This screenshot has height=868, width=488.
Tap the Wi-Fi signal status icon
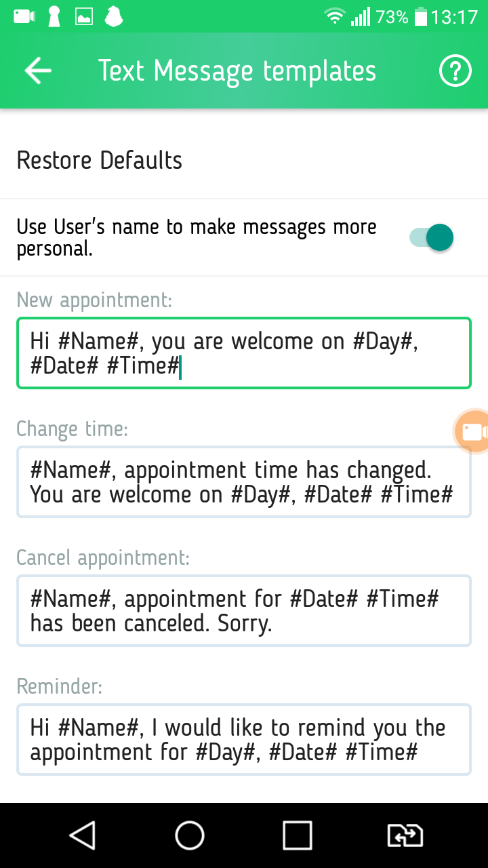[x=334, y=17]
